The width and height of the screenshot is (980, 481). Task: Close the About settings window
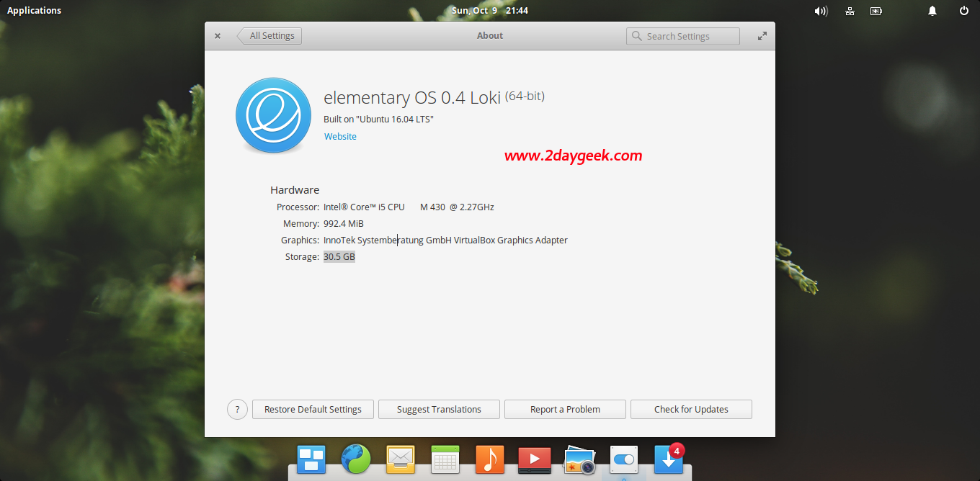218,36
